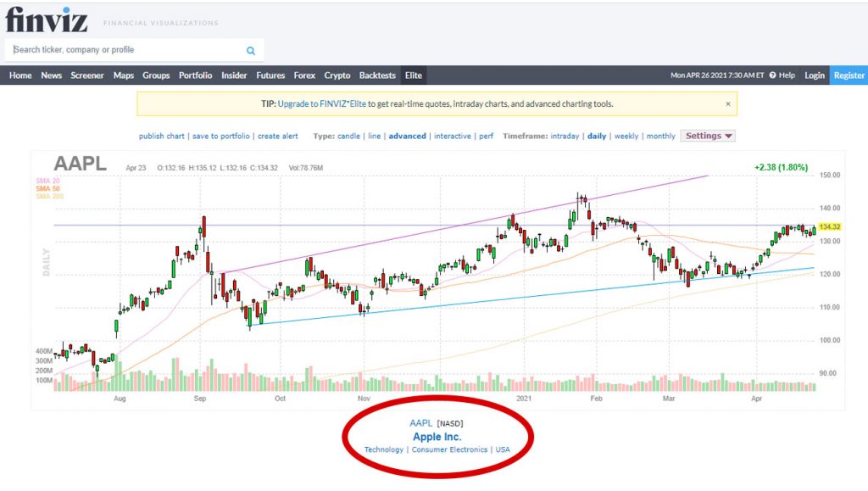Click the Upgrade to FINVIZ*Elite link
Viewport: 868px width, 491px height.
click(x=321, y=104)
